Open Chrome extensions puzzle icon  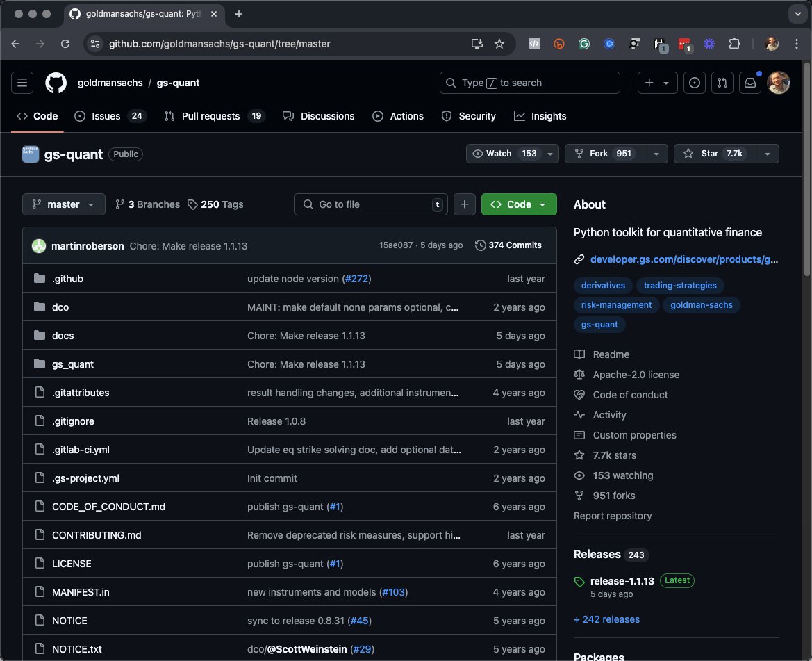(x=734, y=44)
